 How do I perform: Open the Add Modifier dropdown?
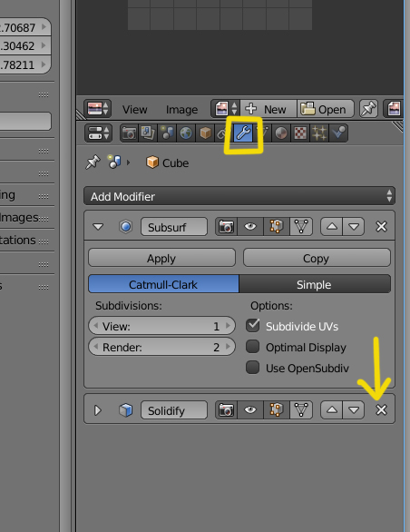(239, 196)
